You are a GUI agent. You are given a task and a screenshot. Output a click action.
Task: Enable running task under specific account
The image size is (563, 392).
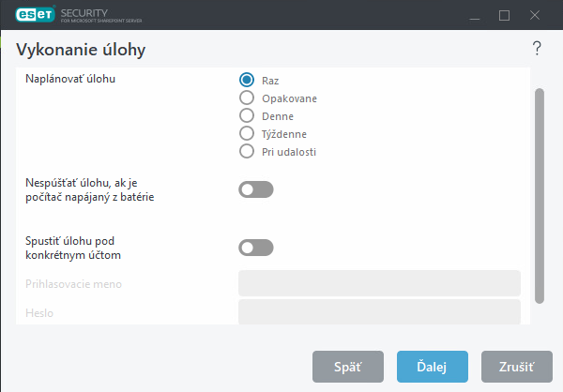256,248
